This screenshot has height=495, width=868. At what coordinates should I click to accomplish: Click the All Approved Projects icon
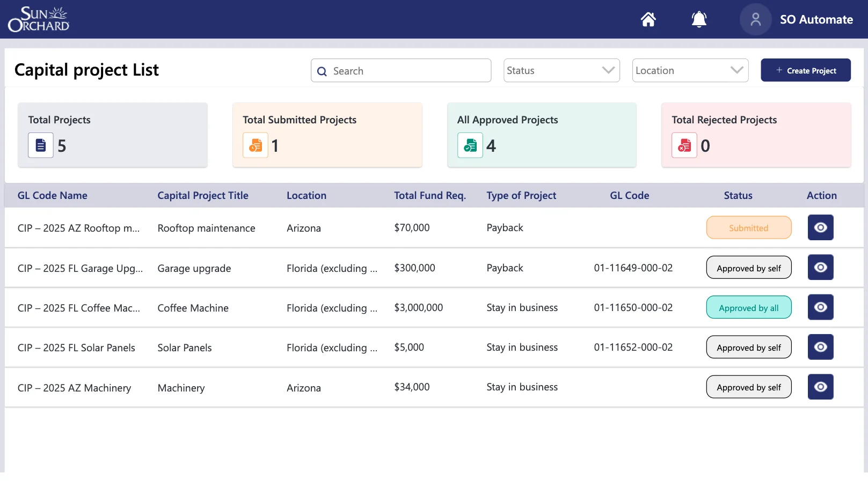pyautogui.click(x=470, y=145)
